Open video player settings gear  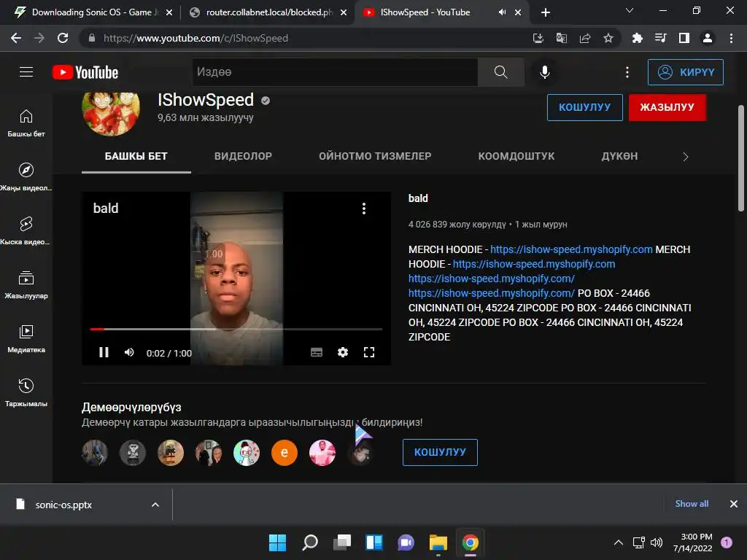[x=343, y=352]
